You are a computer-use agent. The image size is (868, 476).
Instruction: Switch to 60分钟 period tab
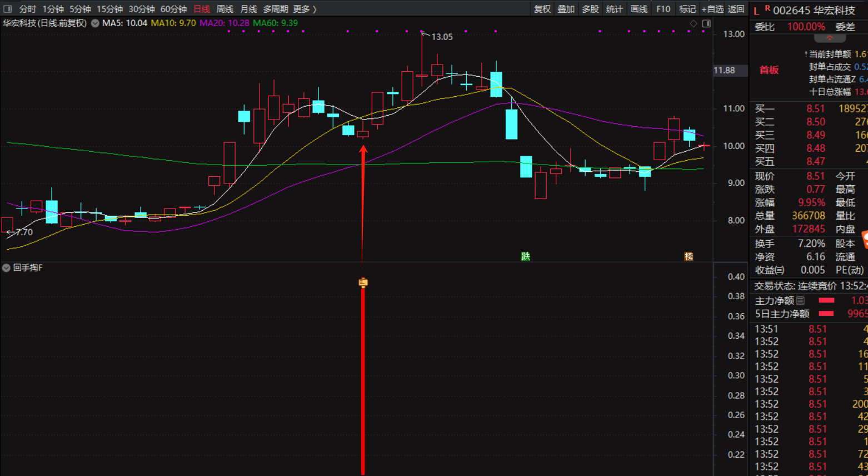173,9
